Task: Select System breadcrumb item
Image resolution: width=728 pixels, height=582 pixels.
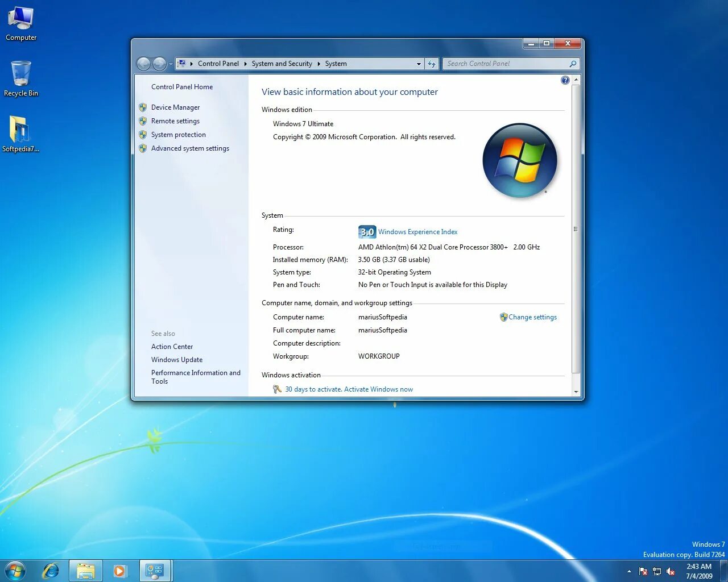Action: pos(336,64)
